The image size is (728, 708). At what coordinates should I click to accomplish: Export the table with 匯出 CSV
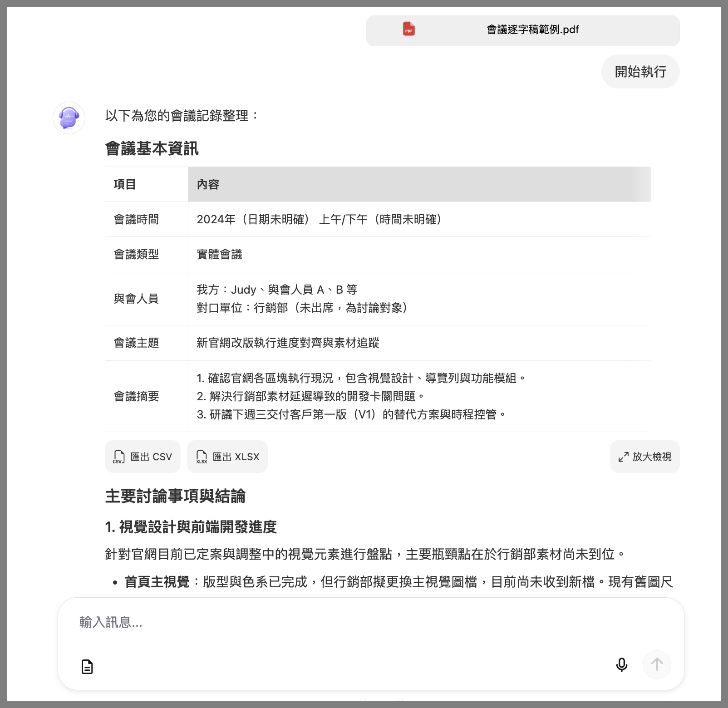(x=143, y=457)
